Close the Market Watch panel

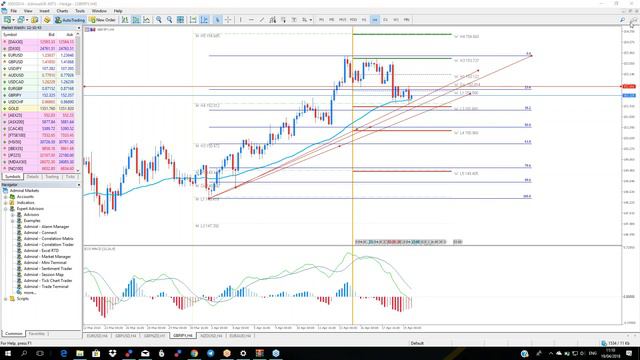coord(79,28)
